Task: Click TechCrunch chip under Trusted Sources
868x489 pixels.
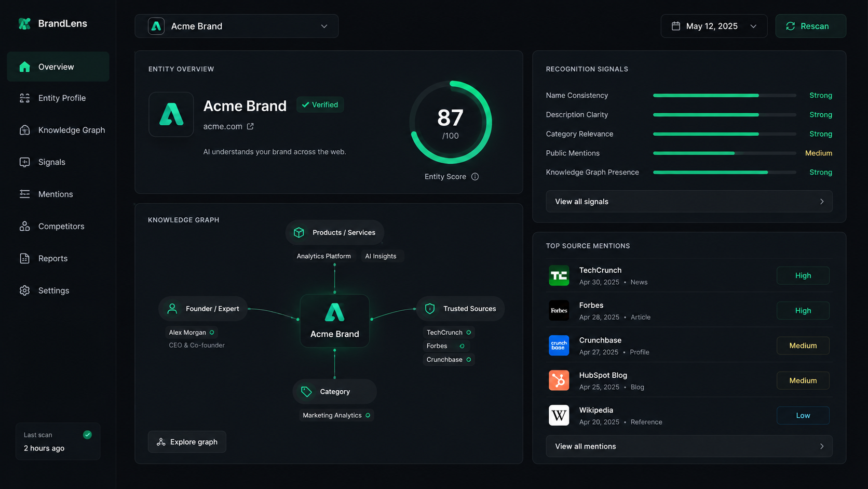Action: point(449,333)
